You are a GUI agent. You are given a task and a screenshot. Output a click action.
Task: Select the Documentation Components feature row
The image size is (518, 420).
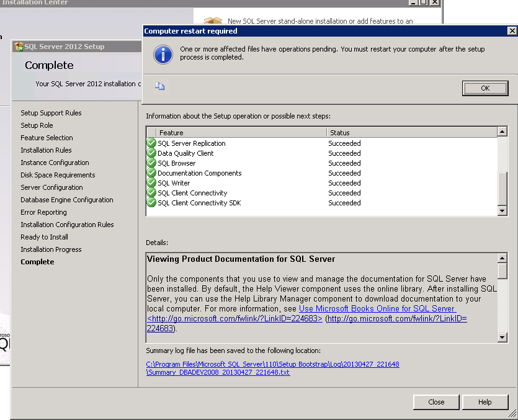(x=322, y=173)
